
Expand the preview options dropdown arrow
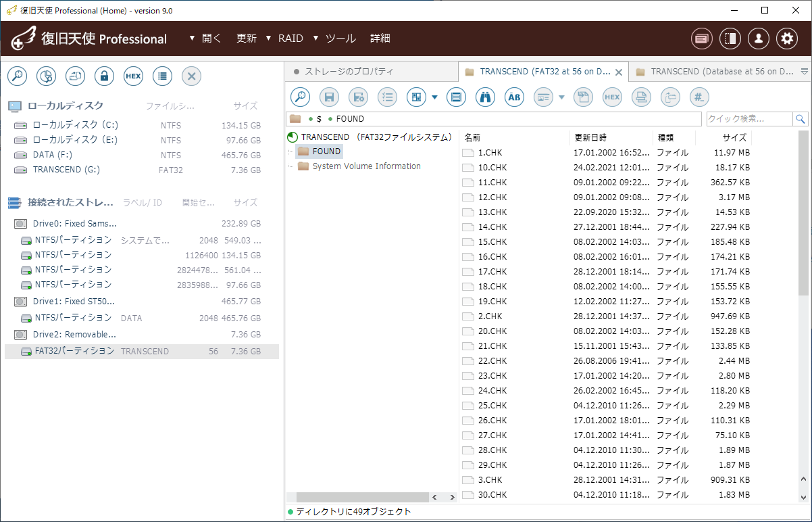(561, 97)
